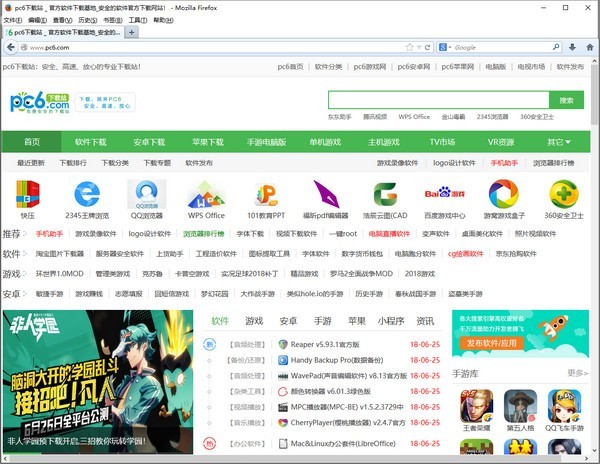Click the 发布软件/应用 banner button

pos(491,343)
